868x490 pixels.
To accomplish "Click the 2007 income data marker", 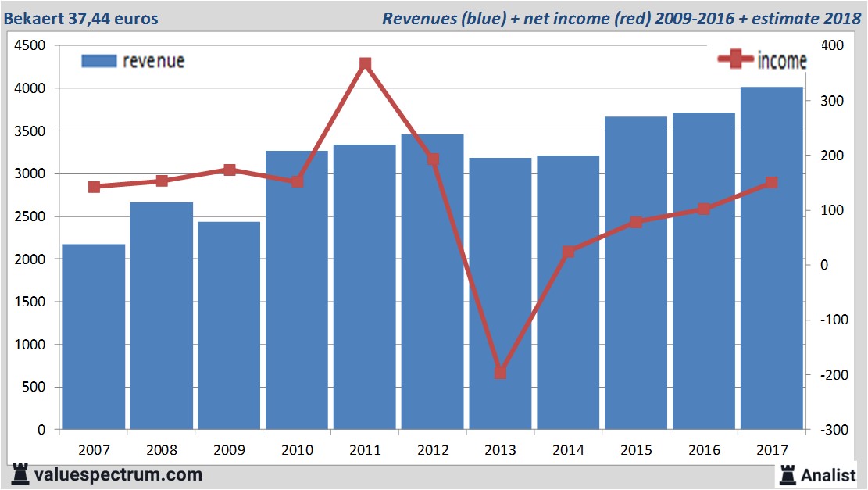I will [x=95, y=187].
